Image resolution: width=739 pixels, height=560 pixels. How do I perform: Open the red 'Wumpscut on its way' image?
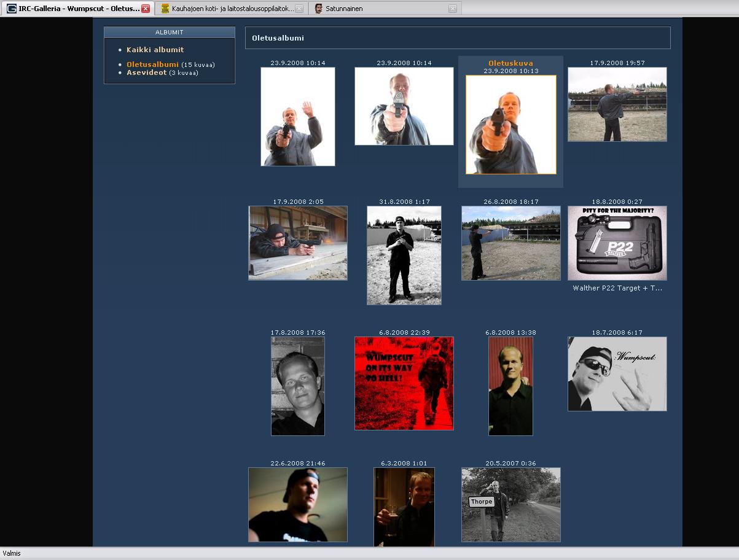point(404,383)
